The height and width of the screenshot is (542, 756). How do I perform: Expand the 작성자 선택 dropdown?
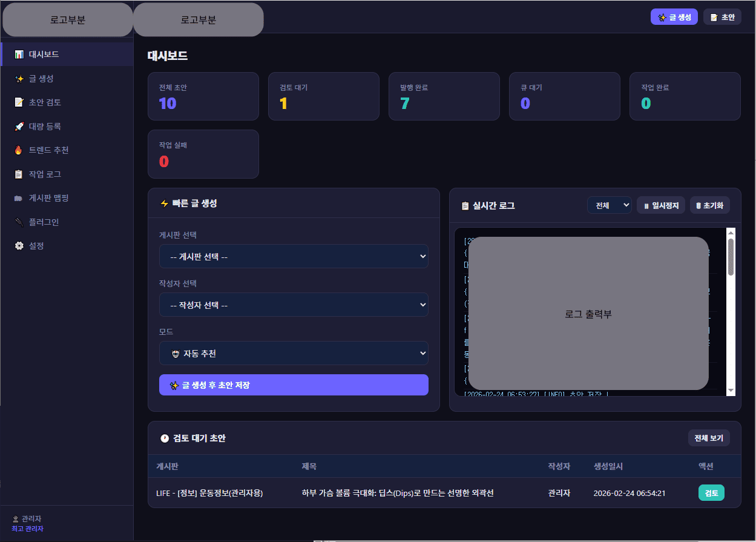coord(294,305)
